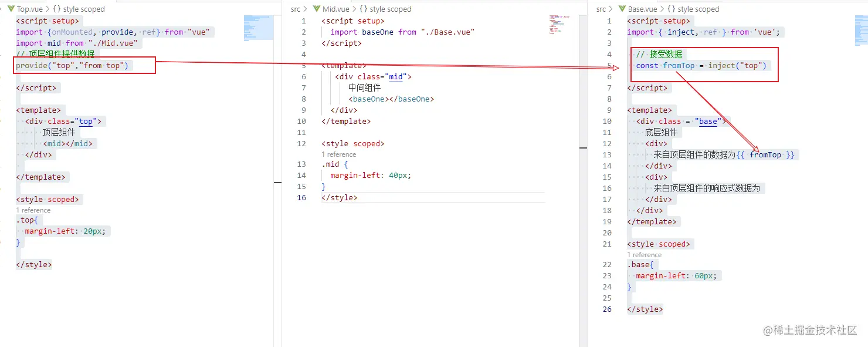
Task: Click <style scoped> tag on Mid.vue line 12
Action: point(353,143)
